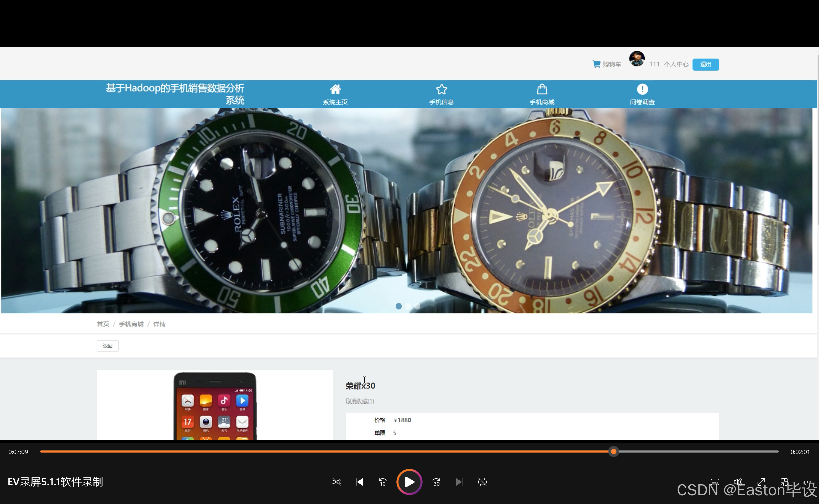The width and height of the screenshot is (819, 504).
Task: Click the house icon above 系统主页
Action: [x=335, y=89]
